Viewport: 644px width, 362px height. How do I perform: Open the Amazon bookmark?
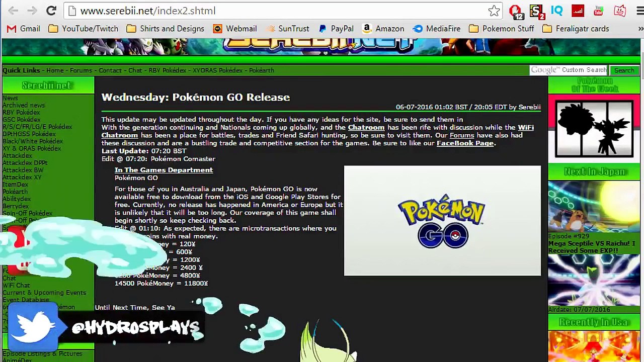[x=383, y=29]
